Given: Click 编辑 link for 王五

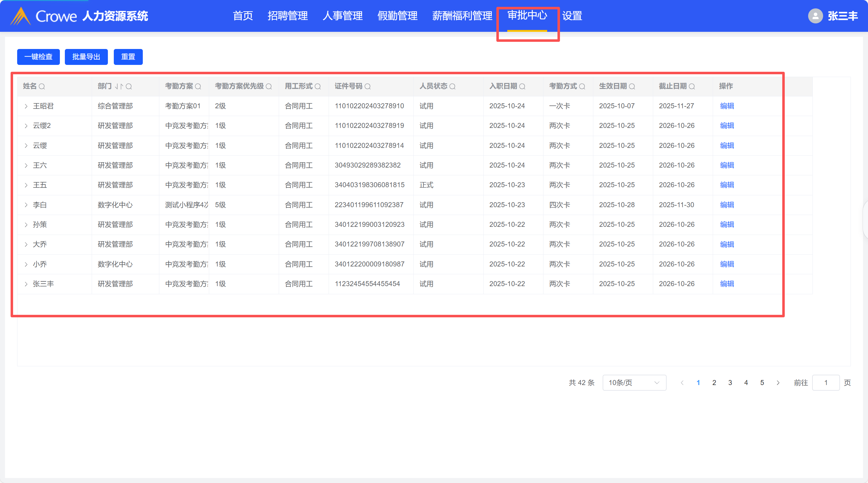Looking at the screenshot, I should tap(727, 185).
